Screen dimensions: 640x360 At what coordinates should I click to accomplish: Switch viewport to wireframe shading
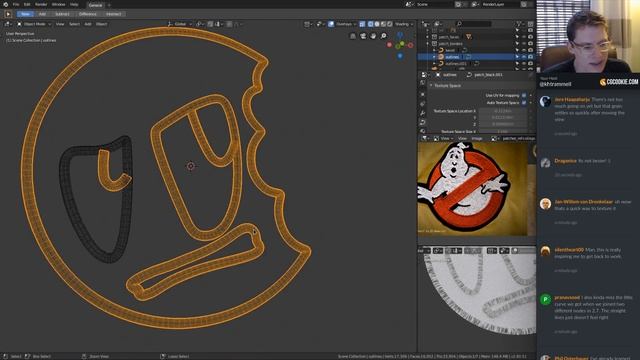(370, 24)
